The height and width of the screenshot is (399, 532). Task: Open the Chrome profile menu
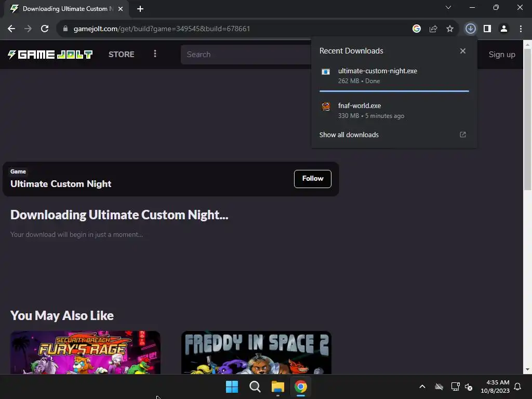point(504,29)
